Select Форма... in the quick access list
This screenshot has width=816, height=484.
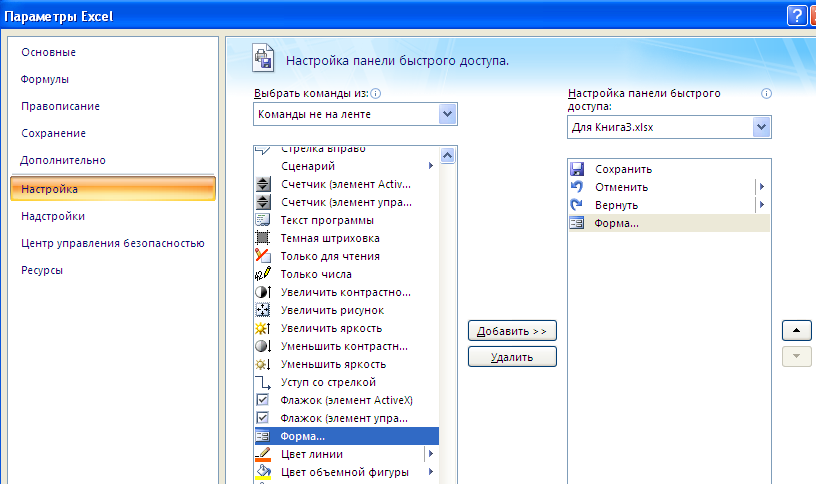click(x=669, y=223)
